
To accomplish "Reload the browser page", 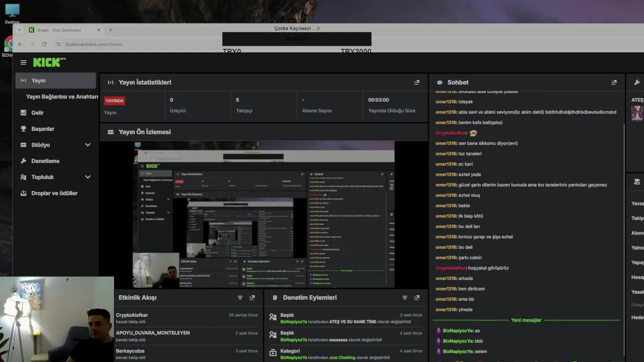I will [44, 44].
